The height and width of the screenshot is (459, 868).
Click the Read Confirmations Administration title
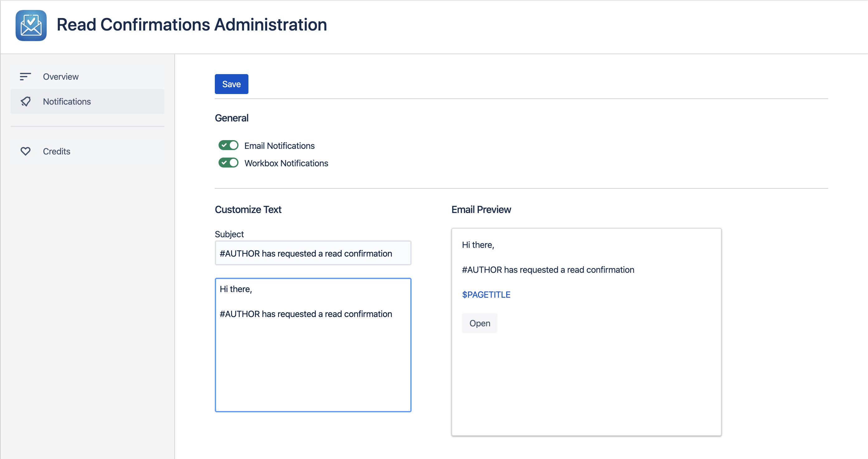click(x=192, y=25)
